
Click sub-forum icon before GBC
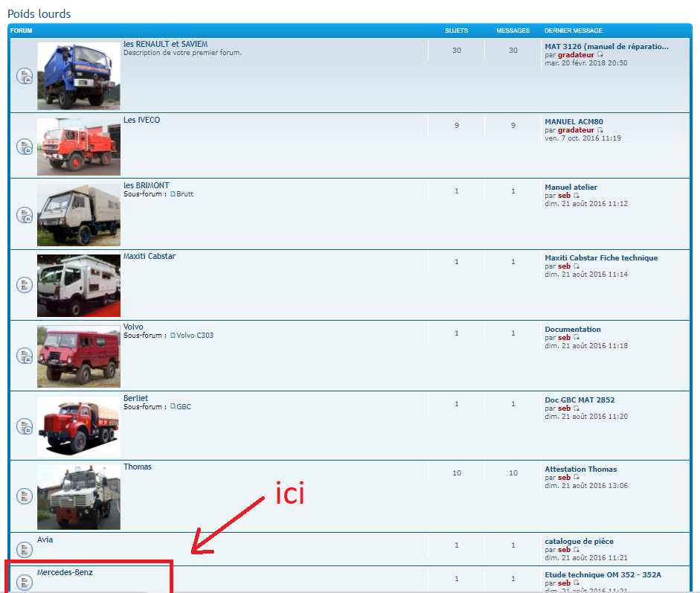pyautogui.click(x=173, y=407)
